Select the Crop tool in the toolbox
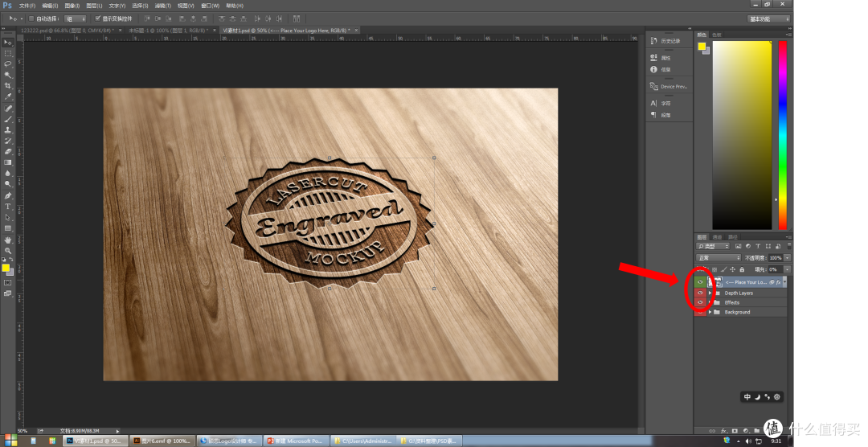The width and height of the screenshot is (868, 447). pos(8,86)
